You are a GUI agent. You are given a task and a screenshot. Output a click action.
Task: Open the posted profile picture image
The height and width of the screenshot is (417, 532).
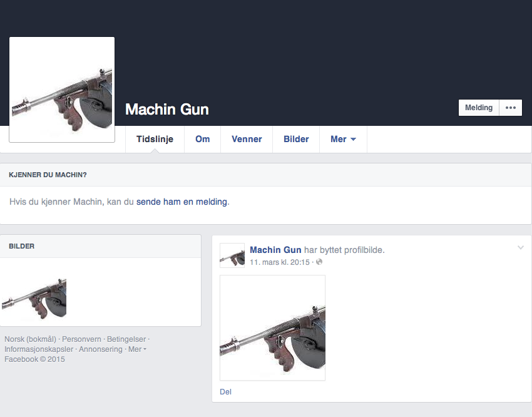(272, 327)
